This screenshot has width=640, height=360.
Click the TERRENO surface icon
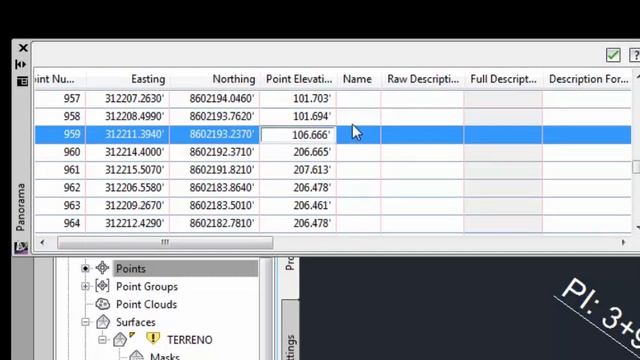(121, 339)
